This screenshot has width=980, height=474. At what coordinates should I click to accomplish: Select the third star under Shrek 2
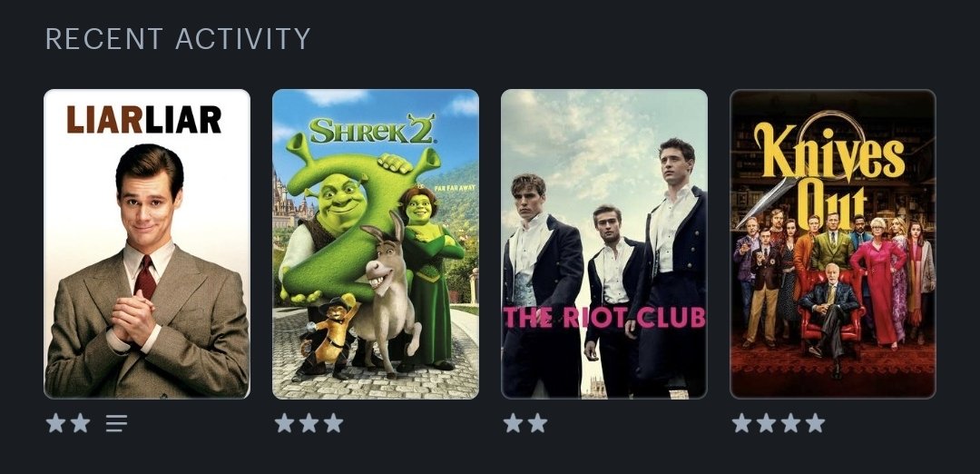[x=333, y=423]
